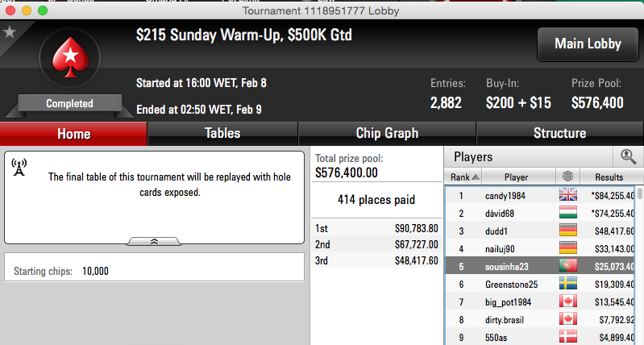This screenshot has width=644, height=345.
Task: Switch to the Tables tab
Action: (222, 134)
